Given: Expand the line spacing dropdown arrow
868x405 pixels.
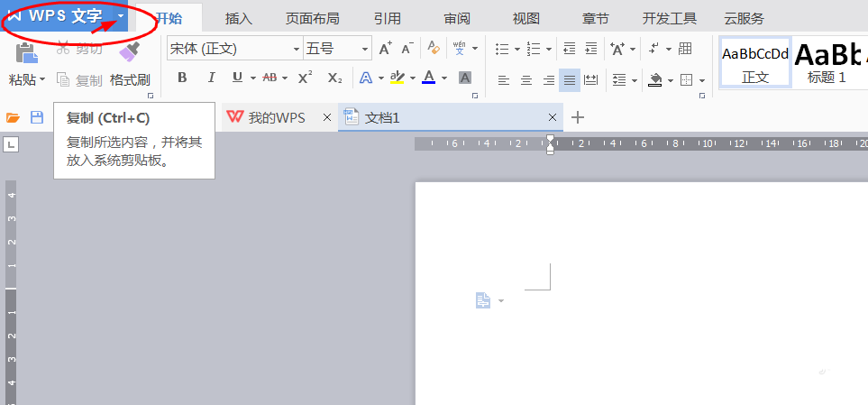Looking at the screenshot, I should 635,81.
